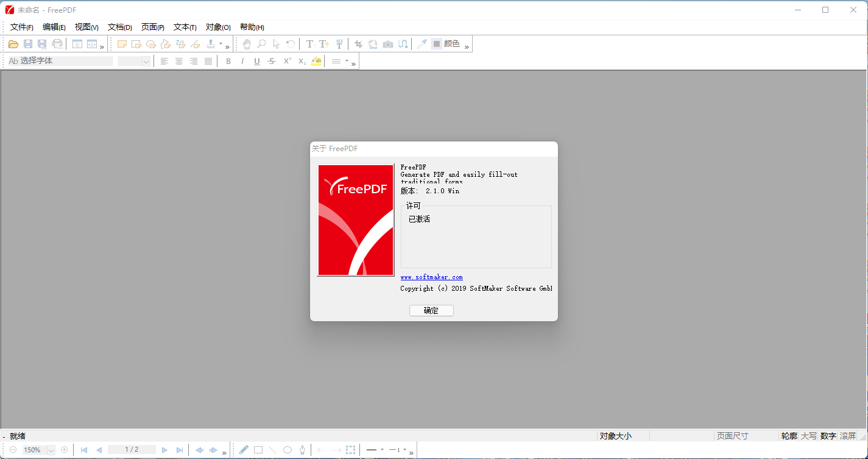The width and height of the screenshot is (868, 459).
Task: Open the 文档(D) menu
Action: pos(120,27)
